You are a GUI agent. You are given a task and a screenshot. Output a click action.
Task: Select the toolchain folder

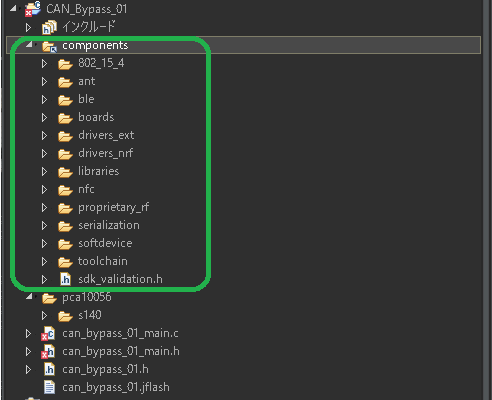[103, 261]
